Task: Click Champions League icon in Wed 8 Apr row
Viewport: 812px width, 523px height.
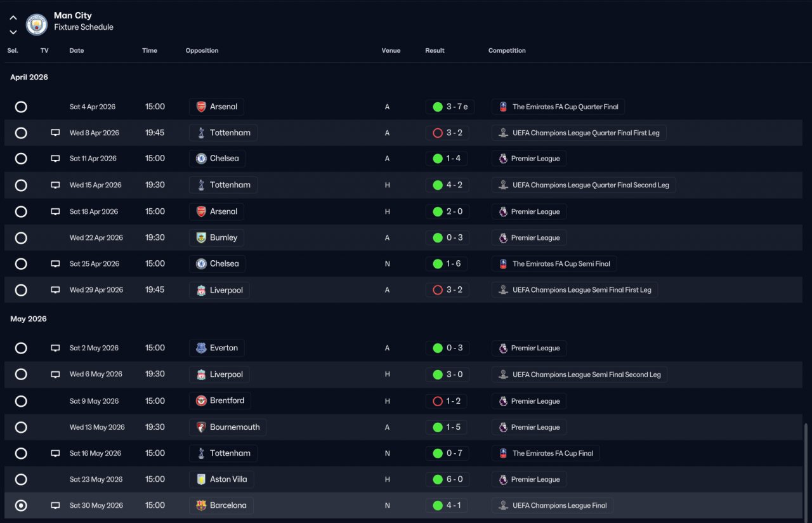Action: tap(503, 133)
